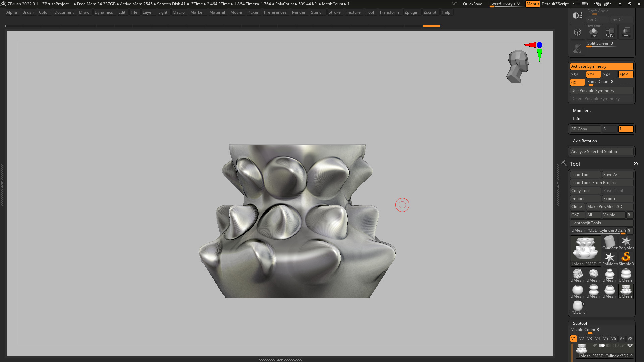Image resolution: width=644 pixels, height=362 pixels.
Task: Click Analyze Selected Subtool
Action: click(602, 152)
